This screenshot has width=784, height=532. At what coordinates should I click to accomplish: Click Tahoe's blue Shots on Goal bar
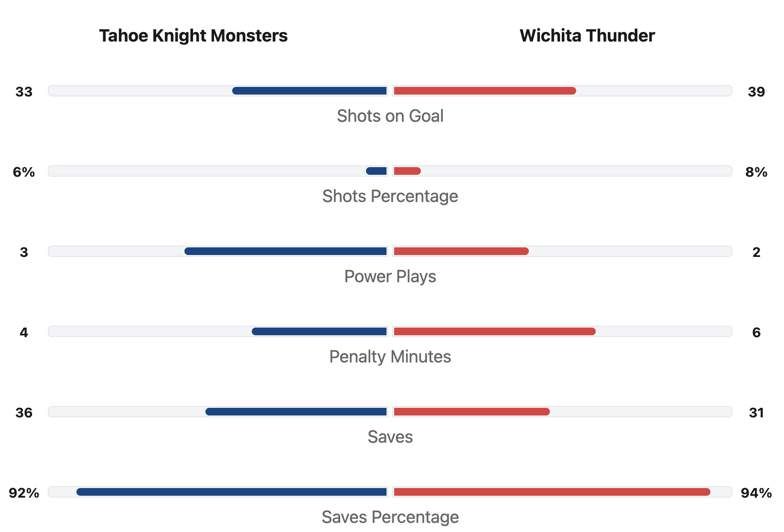[x=310, y=91]
